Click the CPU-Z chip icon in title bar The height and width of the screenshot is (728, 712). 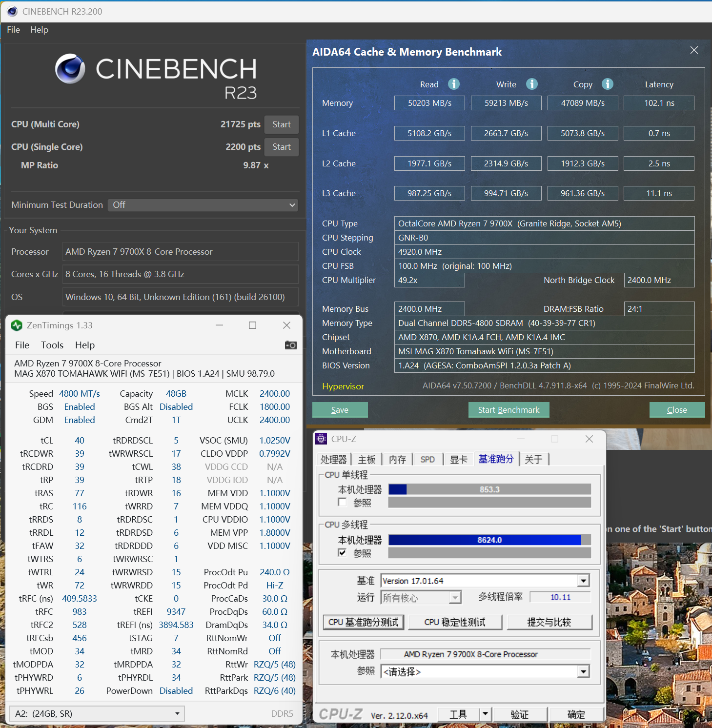[x=321, y=439]
